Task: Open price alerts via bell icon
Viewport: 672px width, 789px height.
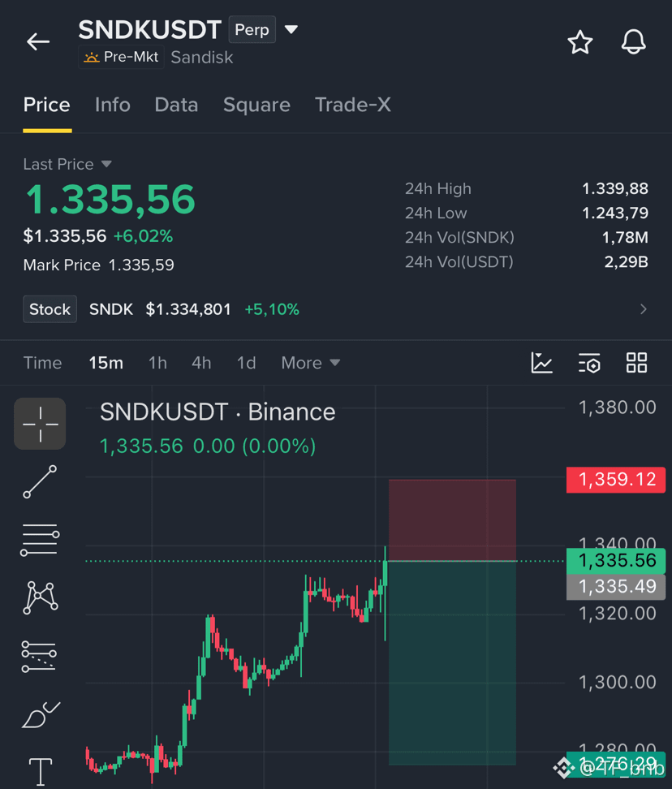Action: (x=633, y=41)
